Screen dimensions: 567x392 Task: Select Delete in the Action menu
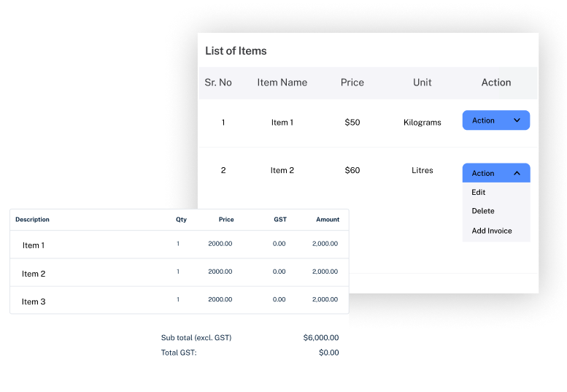click(483, 211)
